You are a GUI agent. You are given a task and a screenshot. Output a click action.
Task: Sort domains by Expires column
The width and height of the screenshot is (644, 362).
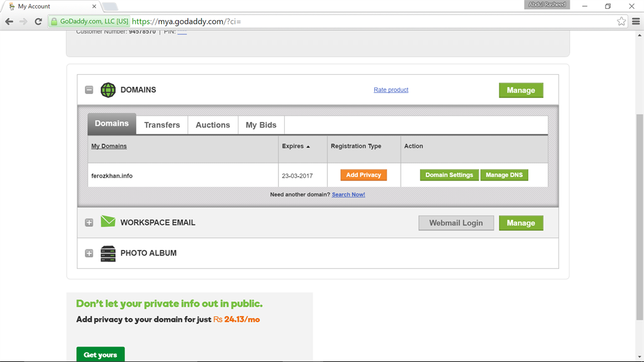(x=296, y=146)
